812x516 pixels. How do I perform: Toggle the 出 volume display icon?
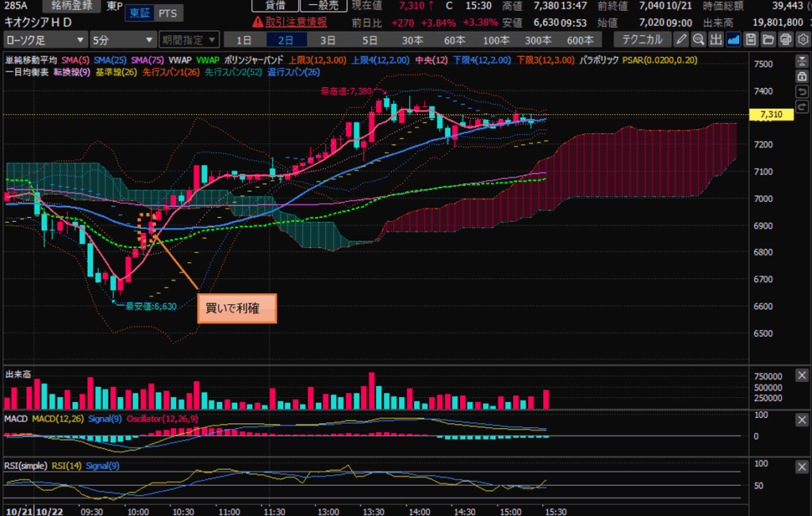tap(716, 39)
